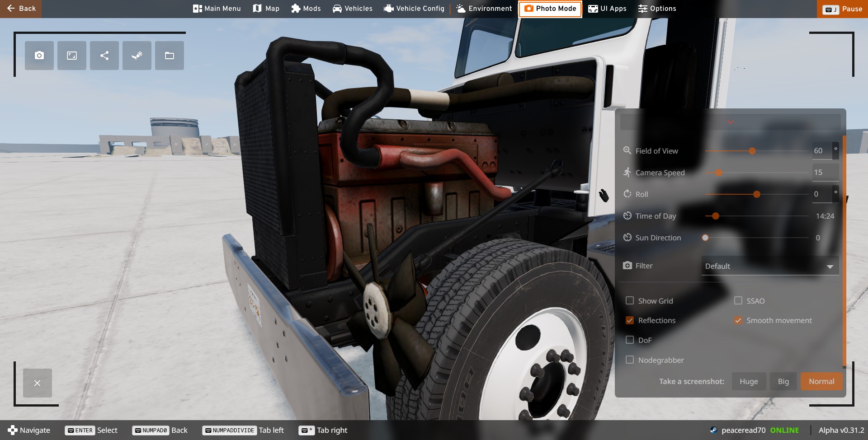Disable the Smooth movement checkbox
Image resolution: width=868 pixels, height=440 pixels.
738,320
